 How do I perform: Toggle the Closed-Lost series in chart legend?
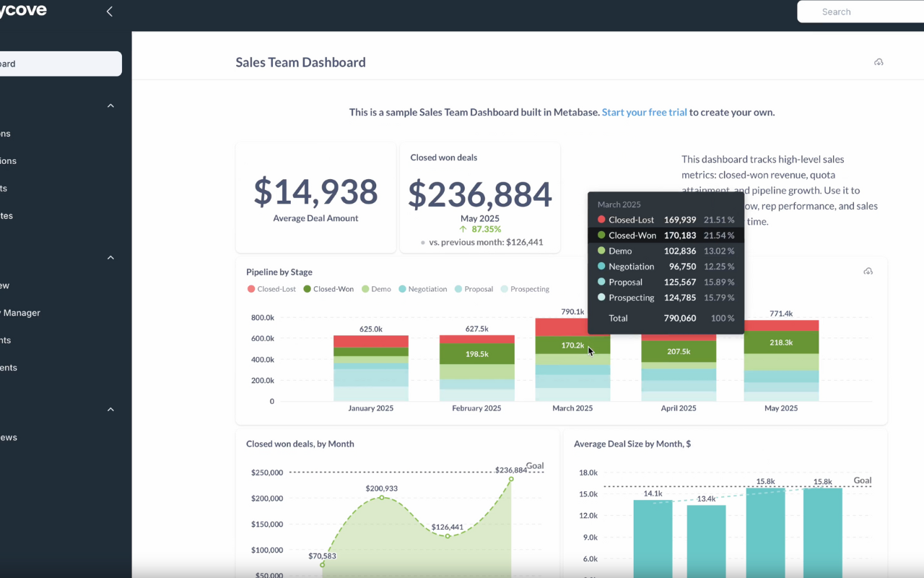[271, 289]
